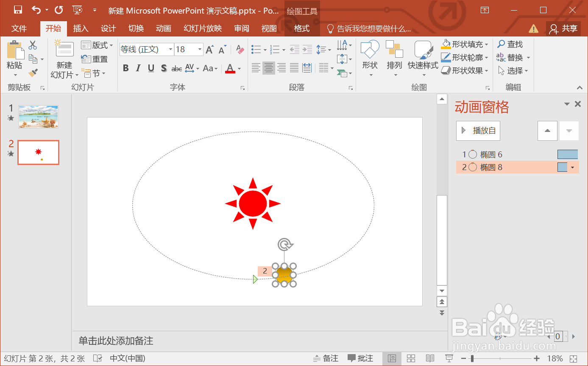588x366 pixels.
Task: Increase font size with large A icon
Action: [209, 50]
